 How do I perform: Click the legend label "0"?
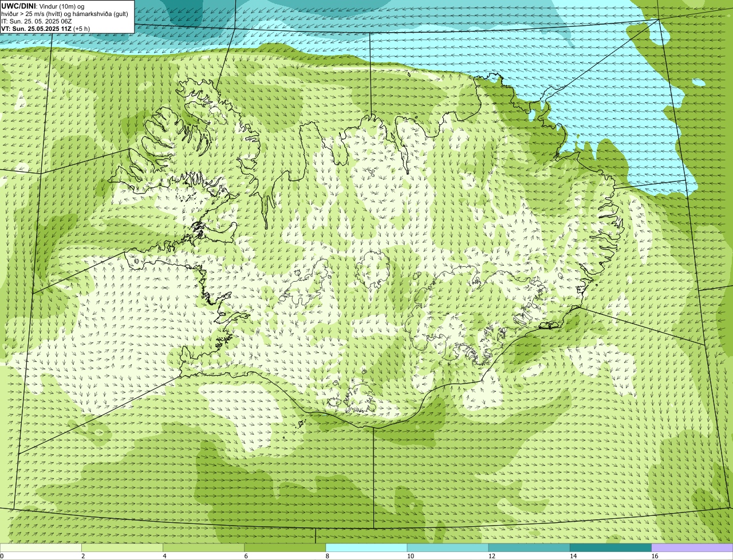(2, 556)
